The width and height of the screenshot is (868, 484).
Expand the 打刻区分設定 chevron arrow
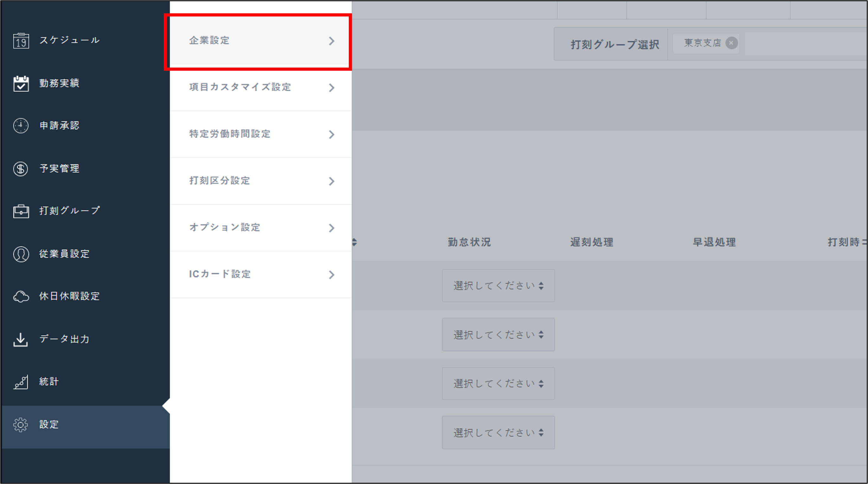pyautogui.click(x=332, y=181)
